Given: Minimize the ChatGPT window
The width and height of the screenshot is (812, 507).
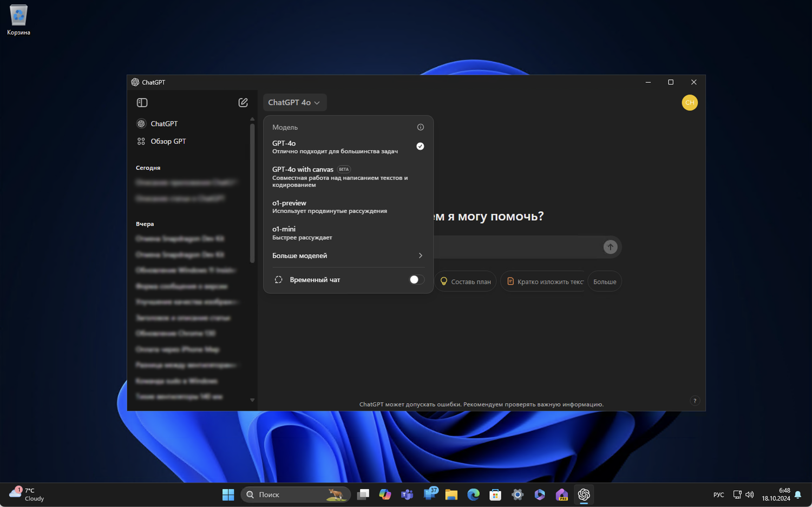Looking at the screenshot, I should [x=648, y=82].
